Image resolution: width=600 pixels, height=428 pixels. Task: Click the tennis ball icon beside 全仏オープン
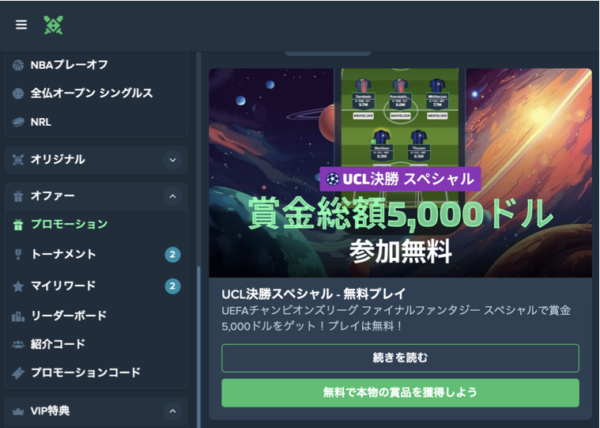coord(18,93)
